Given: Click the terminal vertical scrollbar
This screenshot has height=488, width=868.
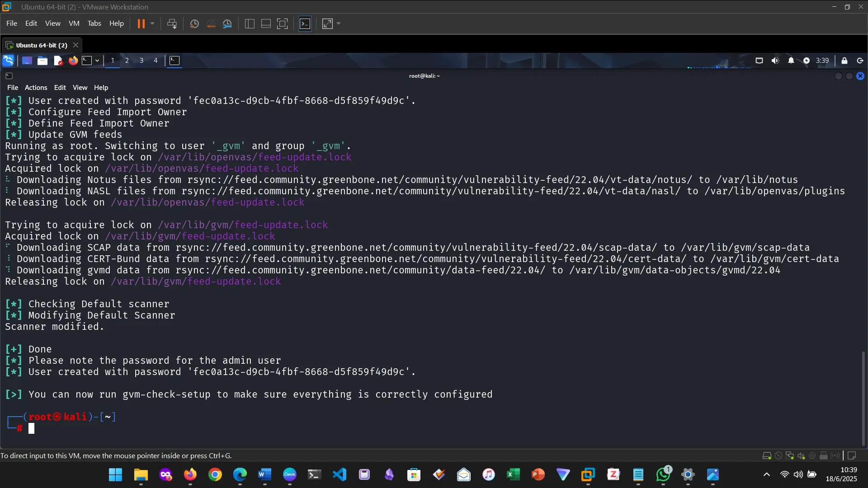Looking at the screenshot, I should point(863,398).
